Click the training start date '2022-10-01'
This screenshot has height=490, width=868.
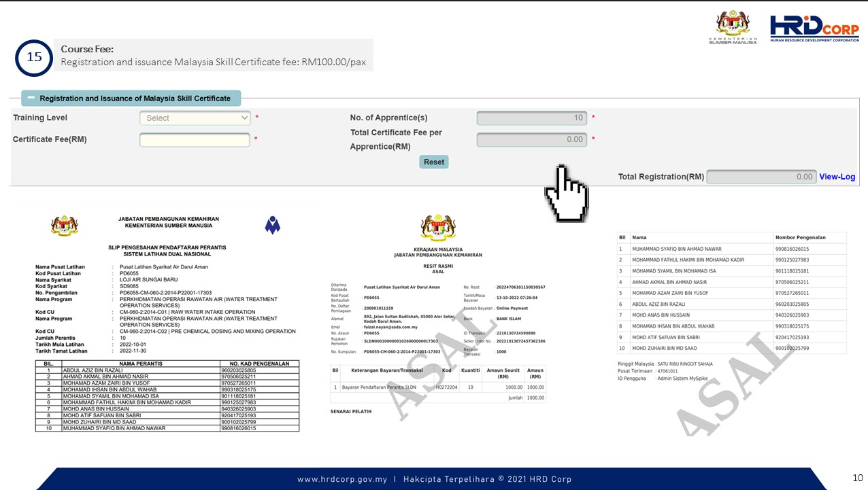135,344
